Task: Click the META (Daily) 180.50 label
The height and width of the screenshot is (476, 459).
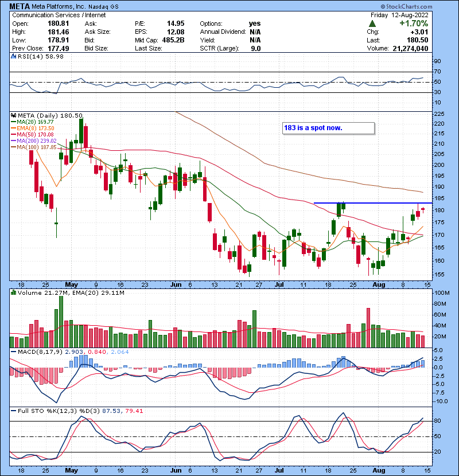Action: (50, 115)
